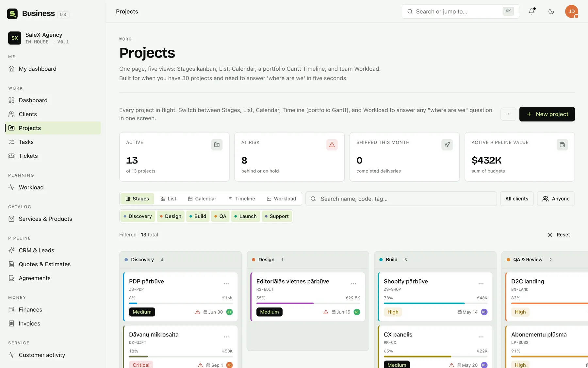Click the Active Pipeline Value wallet icon
This screenshot has height=368, width=588.
click(x=562, y=145)
